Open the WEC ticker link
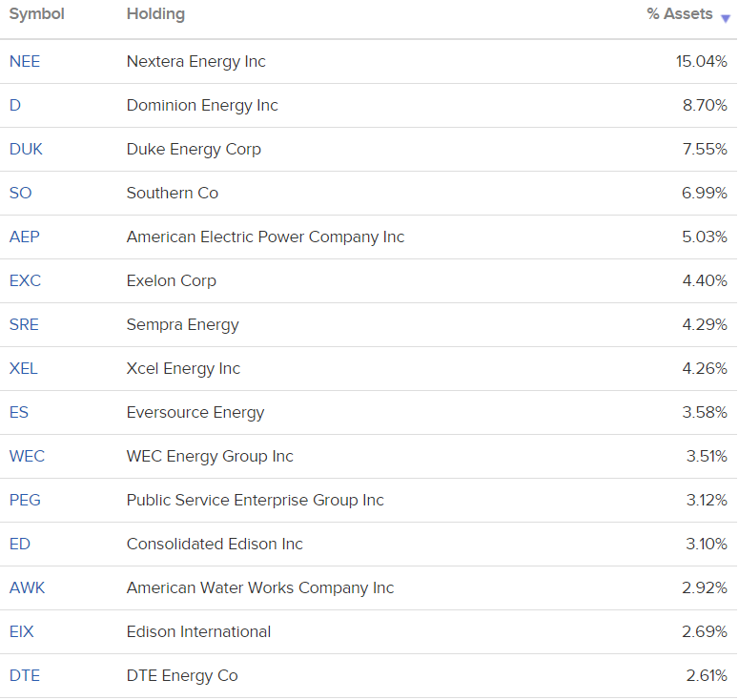 click(x=27, y=456)
